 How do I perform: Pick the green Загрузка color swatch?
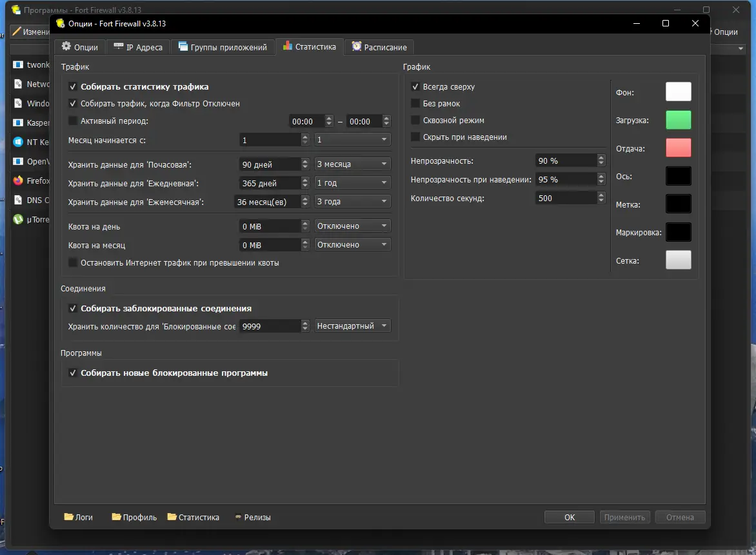click(x=678, y=120)
